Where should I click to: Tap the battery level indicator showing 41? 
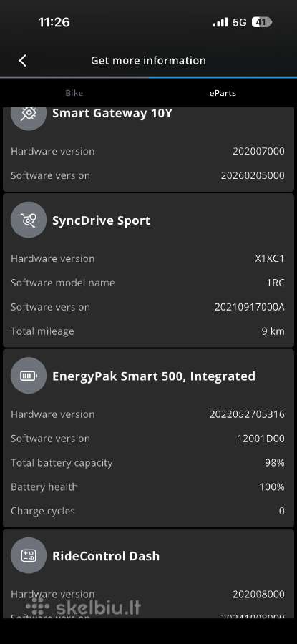262,22
